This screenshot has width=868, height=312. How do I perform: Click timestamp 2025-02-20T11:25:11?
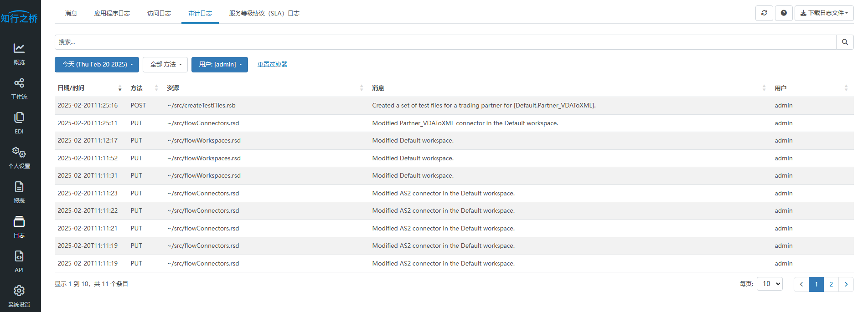pyautogui.click(x=88, y=123)
